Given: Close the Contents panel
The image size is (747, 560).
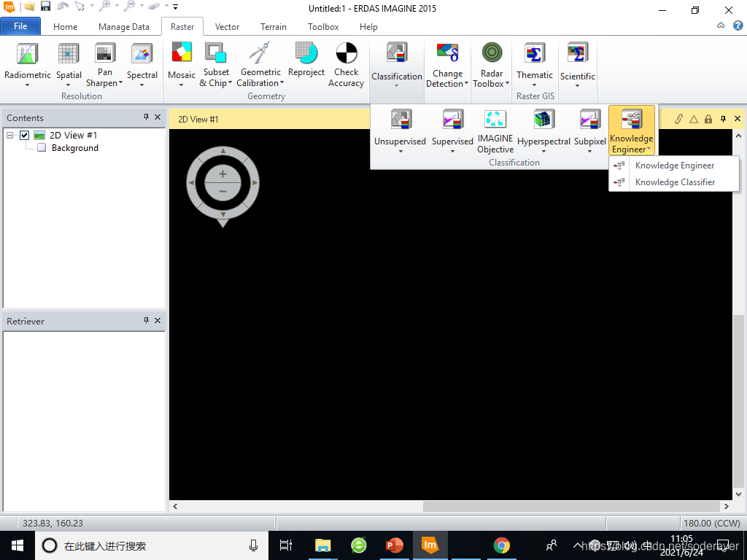Looking at the screenshot, I should coord(158,117).
